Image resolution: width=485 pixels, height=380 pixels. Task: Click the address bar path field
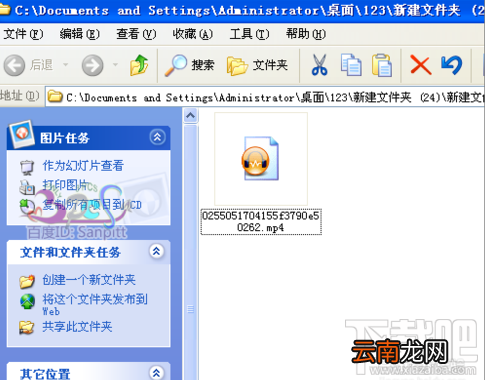[x=265, y=97]
